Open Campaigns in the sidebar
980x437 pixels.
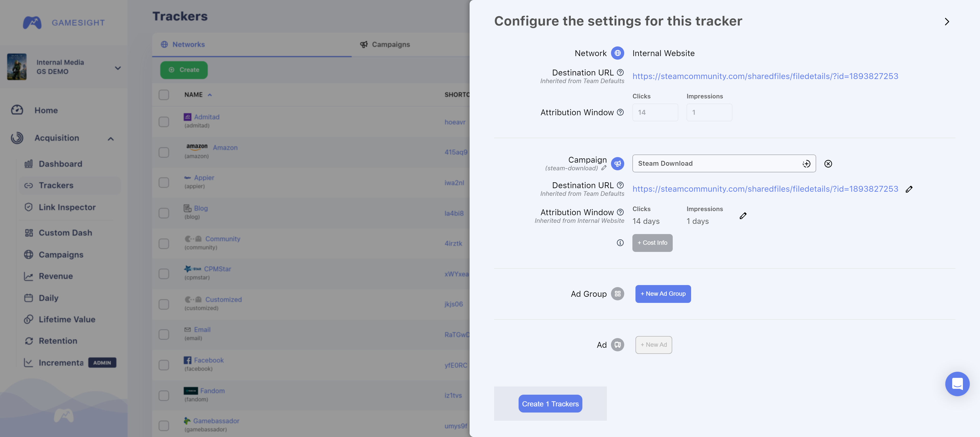tap(61, 255)
